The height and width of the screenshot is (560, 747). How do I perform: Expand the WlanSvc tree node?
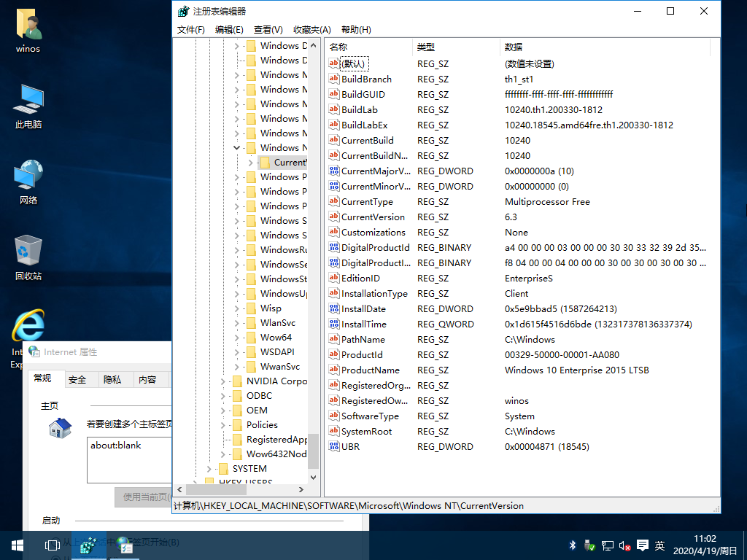pos(237,323)
